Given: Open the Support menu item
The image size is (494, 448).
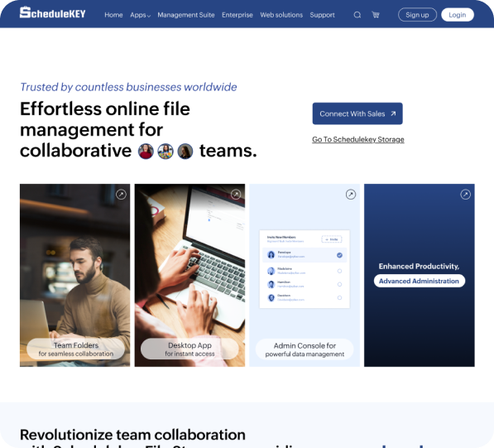Looking at the screenshot, I should (x=322, y=15).
